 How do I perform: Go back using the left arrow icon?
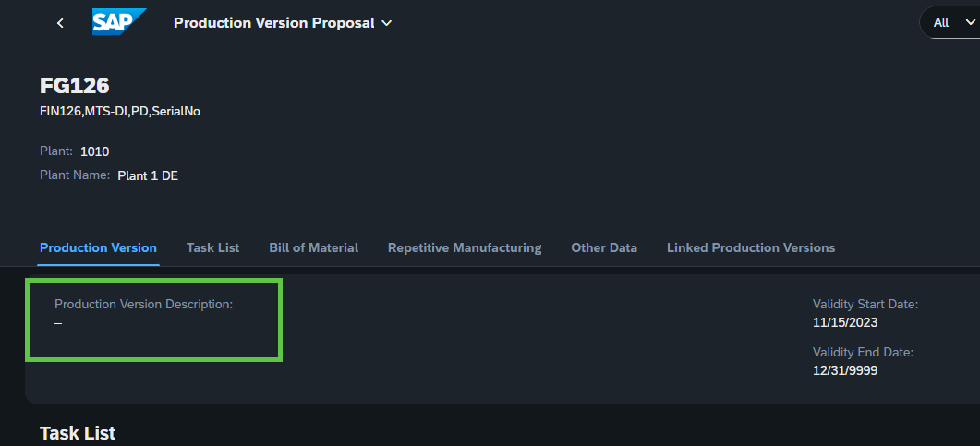click(x=60, y=23)
